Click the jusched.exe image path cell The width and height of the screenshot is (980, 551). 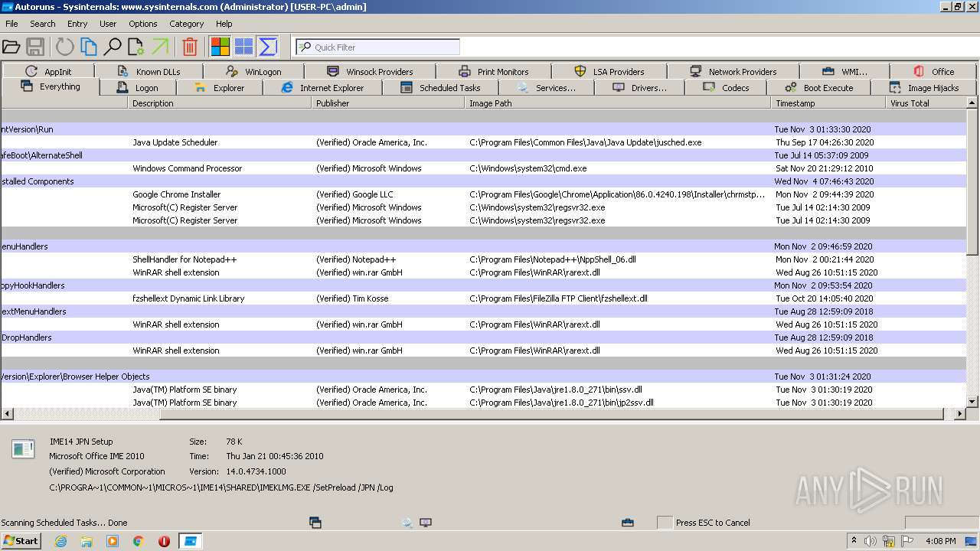tap(586, 142)
